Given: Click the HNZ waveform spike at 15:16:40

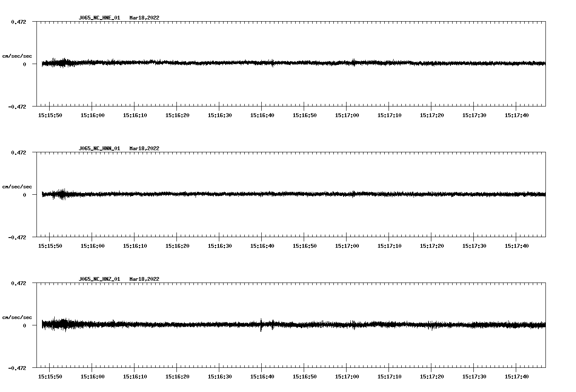Looking at the screenshot, I should 261,325.
